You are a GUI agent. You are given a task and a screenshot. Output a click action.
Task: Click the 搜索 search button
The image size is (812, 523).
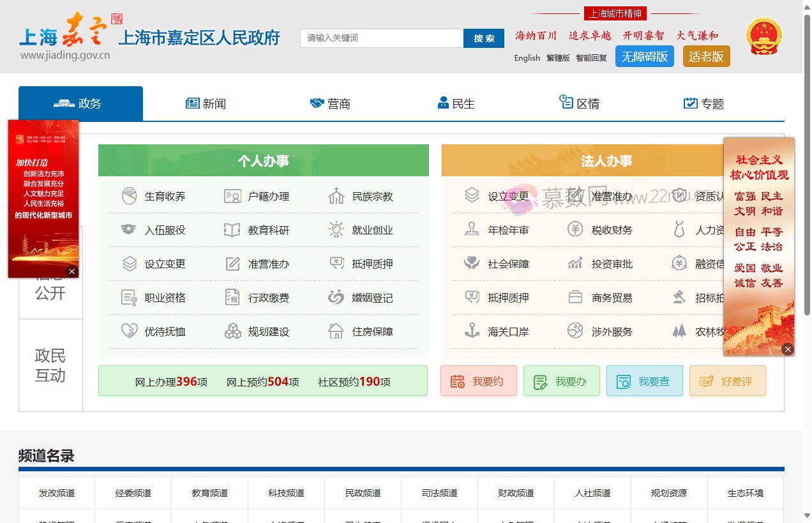pyautogui.click(x=483, y=38)
